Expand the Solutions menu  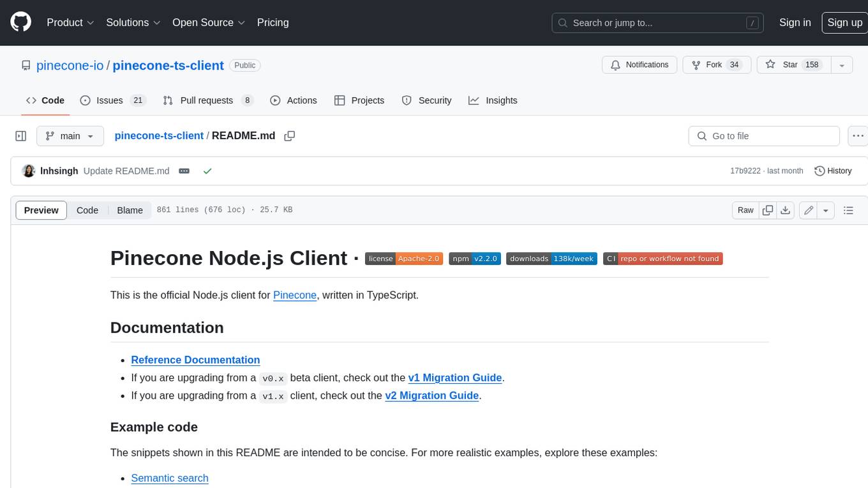(133, 22)
